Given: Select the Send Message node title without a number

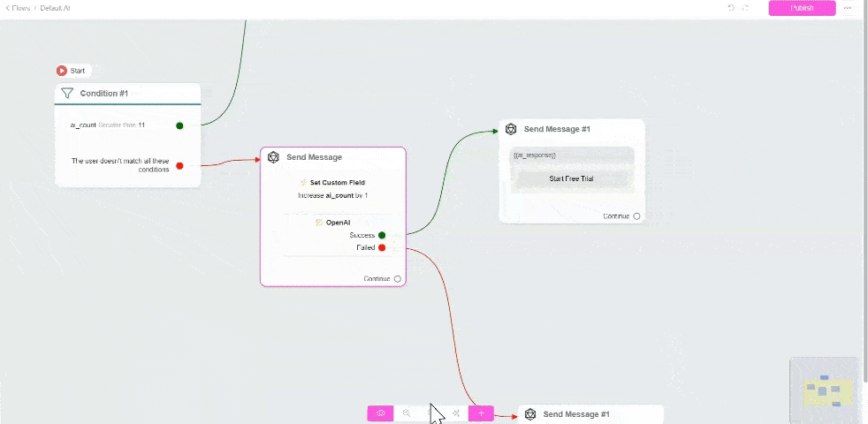Looking at the screenshot, I should click(x=314, y=157).
